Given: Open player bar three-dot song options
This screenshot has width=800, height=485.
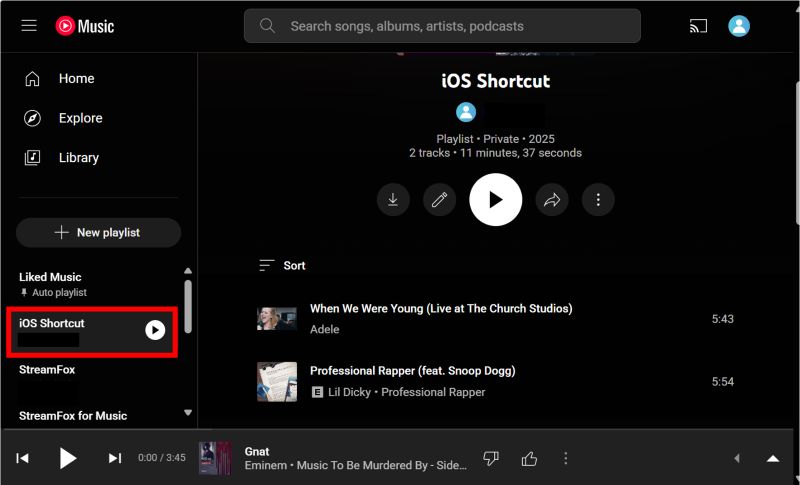Looking at the screenshot, I should (x=566, y=458).
